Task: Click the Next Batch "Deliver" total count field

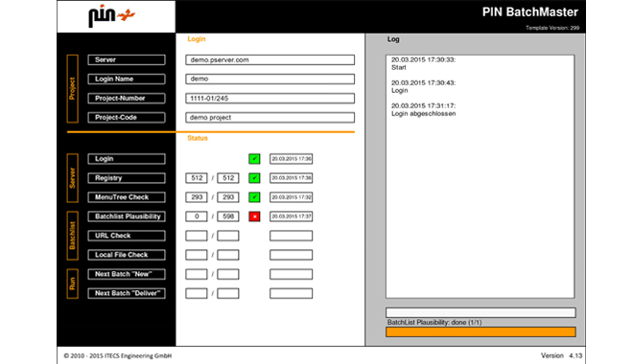Action: [x=228, y=293]
